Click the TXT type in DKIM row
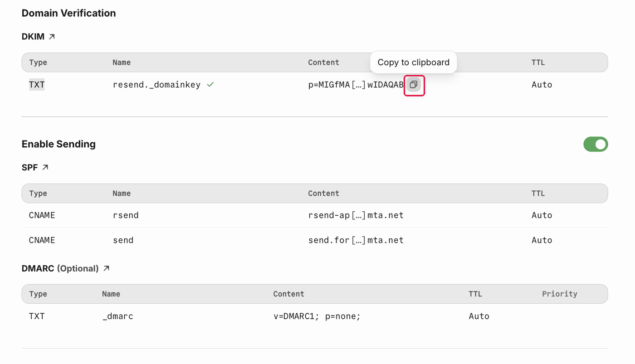The height and width of the screenshot is (364, 635). point(37,85)
